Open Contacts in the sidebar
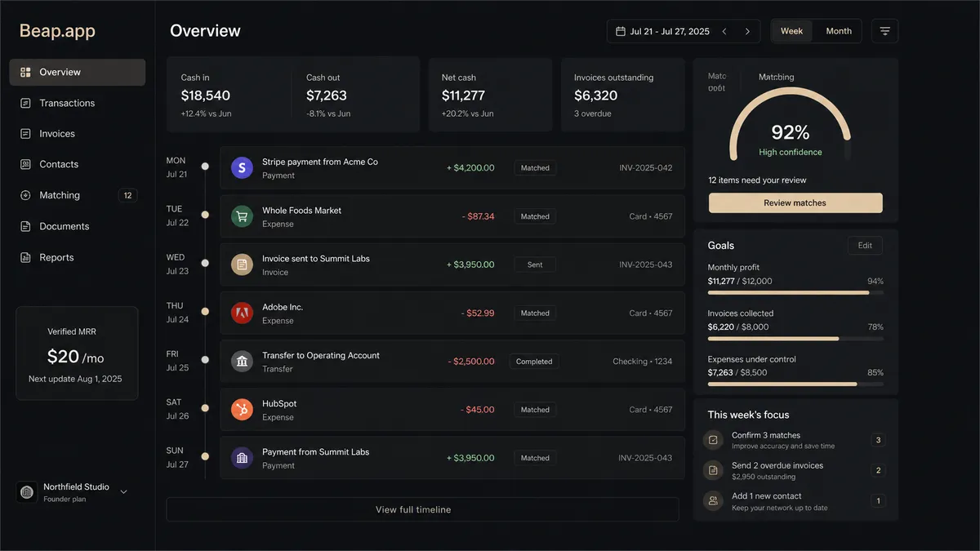Viewport: 980px width, 551px height. tap(78, 164)
